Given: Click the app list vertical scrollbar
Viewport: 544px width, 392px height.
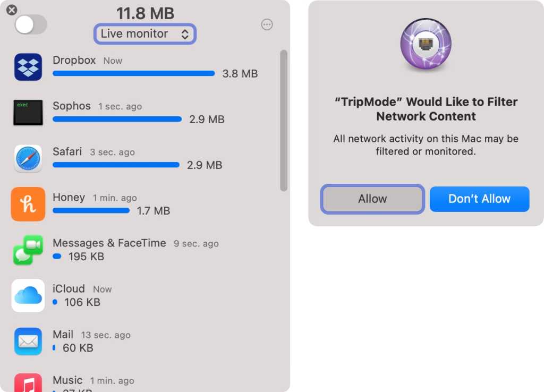Looking at the screenshot, I should [284, 121].
